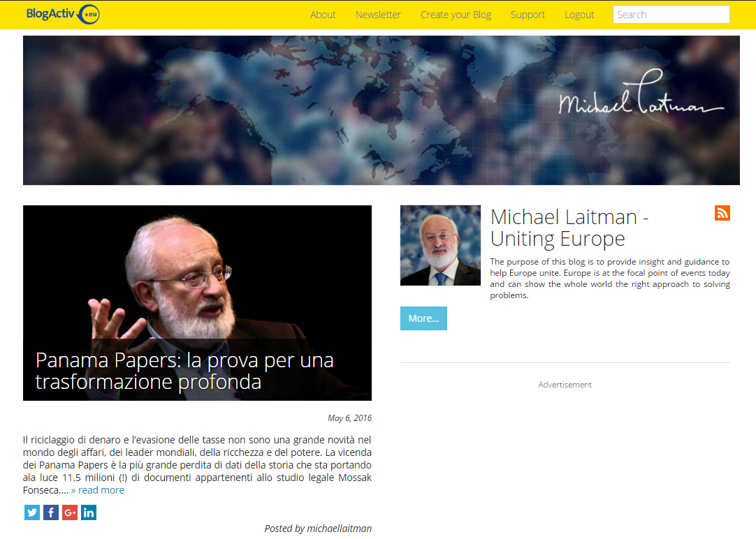The image size is (756, 539).
Task: Open the Panama Papers article title
Action: pyautogui.click(x=184, y=371)
